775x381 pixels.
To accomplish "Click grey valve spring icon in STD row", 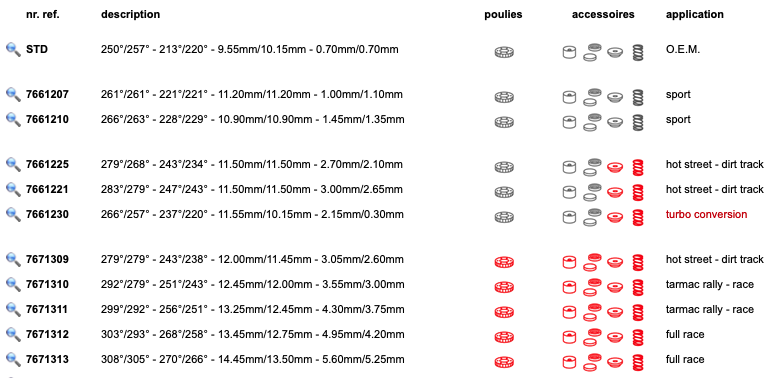I will 638,52.
